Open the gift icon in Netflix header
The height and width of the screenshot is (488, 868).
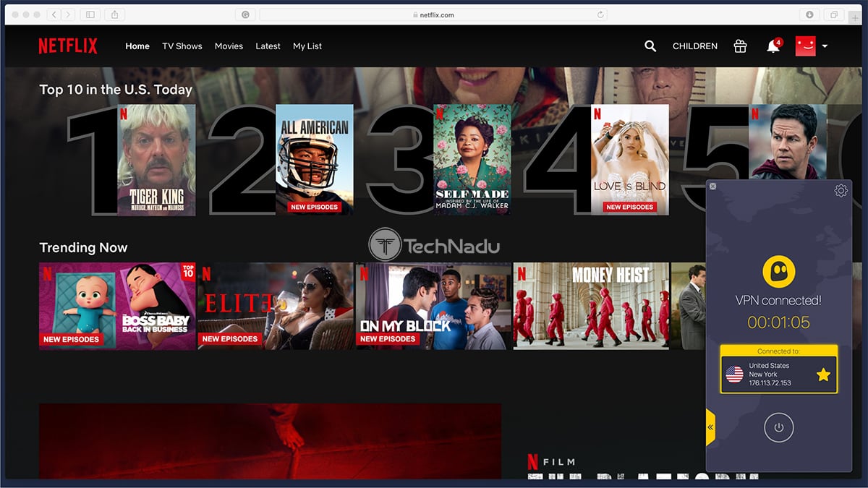740,46
